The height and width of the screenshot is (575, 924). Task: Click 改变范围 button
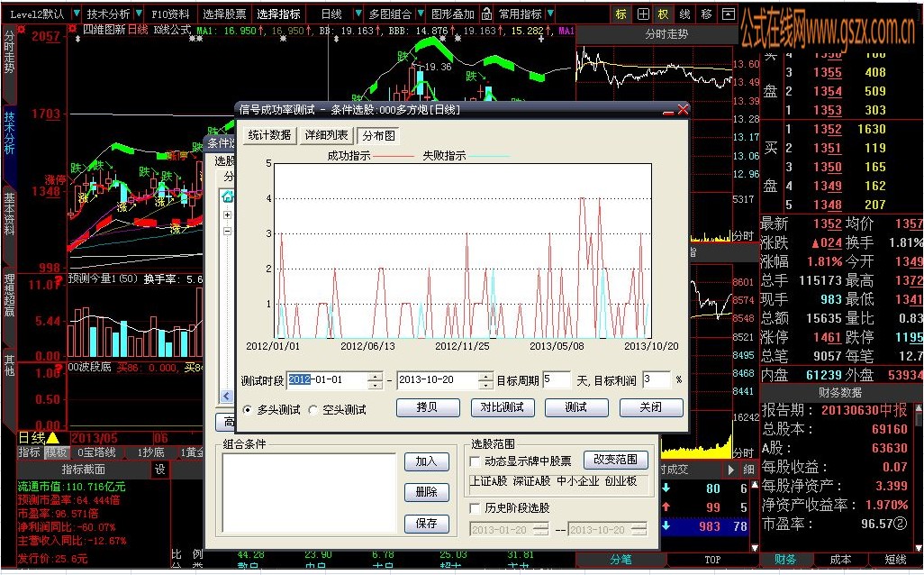pyautogui.click(x=616, y=460)
